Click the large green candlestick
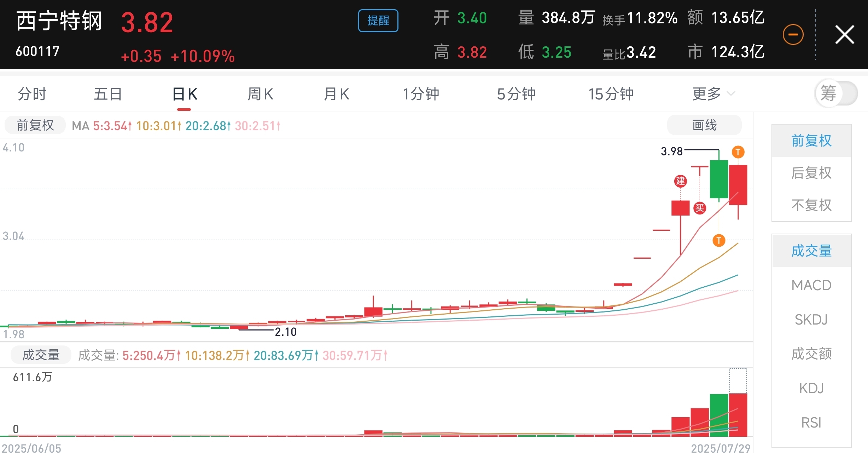Image resolution: width=868 pixels, height=453 pixels. click(719, 179)
